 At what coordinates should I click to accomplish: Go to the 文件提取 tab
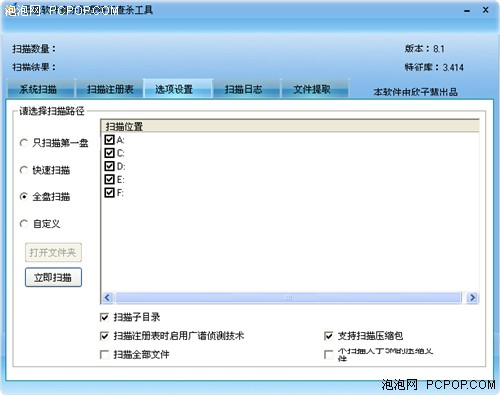pos(315,89)
